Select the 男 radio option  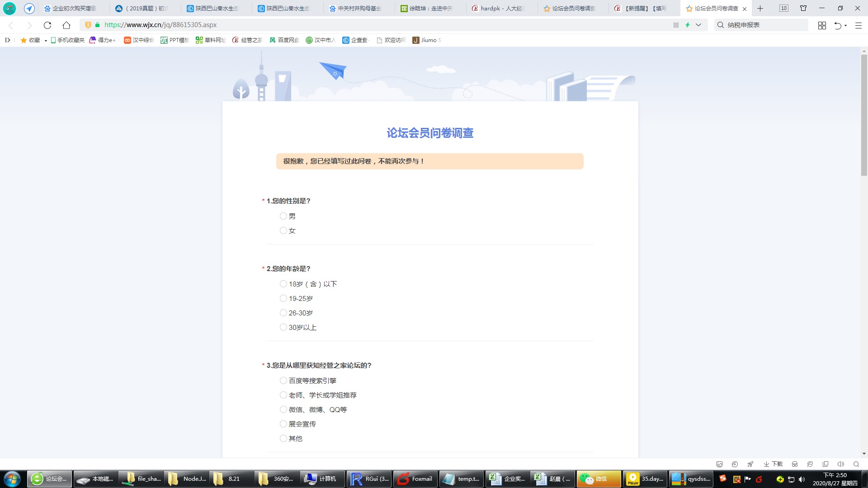click(283, 216)
